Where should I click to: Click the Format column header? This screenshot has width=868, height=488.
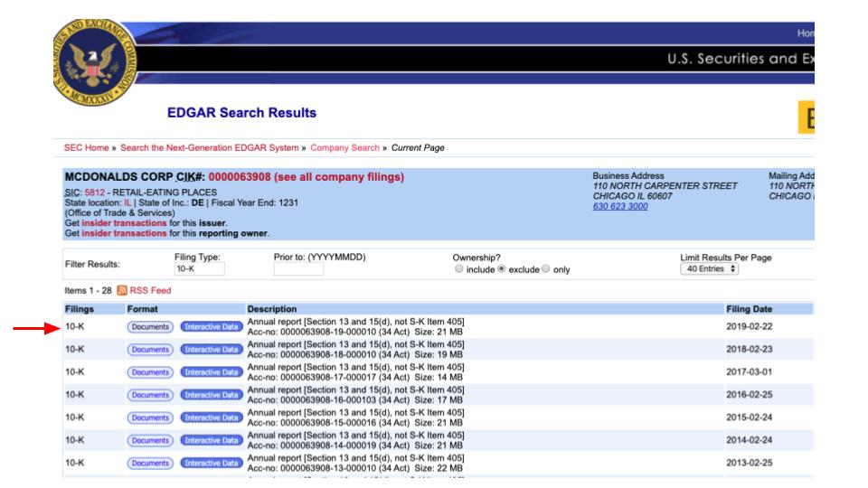[142, 309]
